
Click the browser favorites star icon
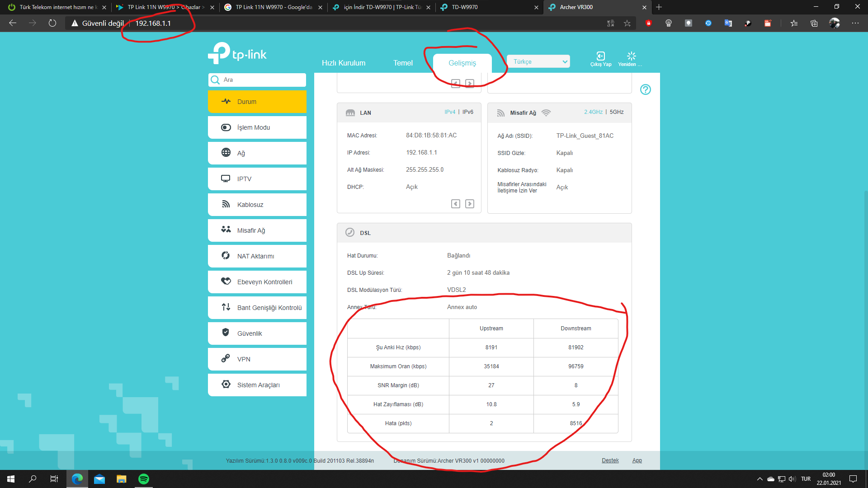(627, 23)
